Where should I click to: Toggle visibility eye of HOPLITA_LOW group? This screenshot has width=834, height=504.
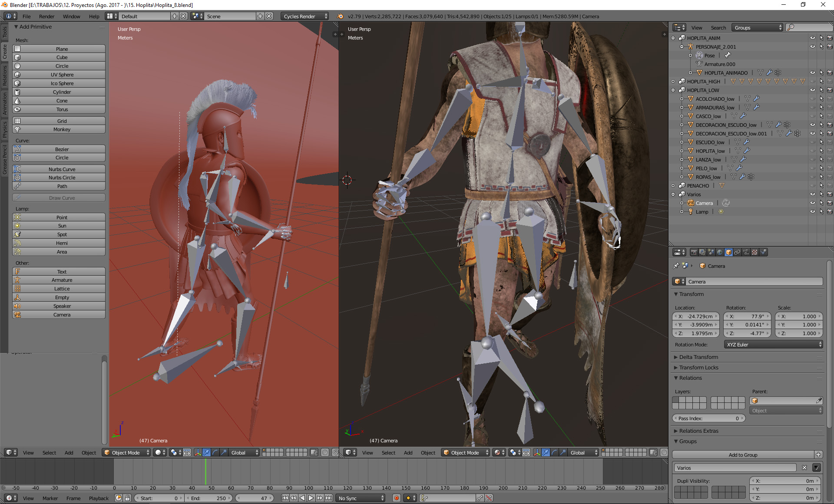coord(812,90)
